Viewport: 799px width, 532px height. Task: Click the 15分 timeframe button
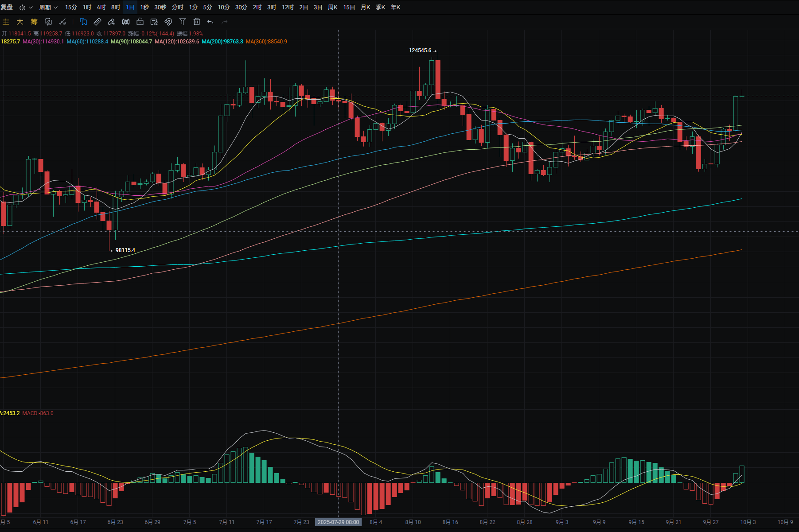(71, 8)
